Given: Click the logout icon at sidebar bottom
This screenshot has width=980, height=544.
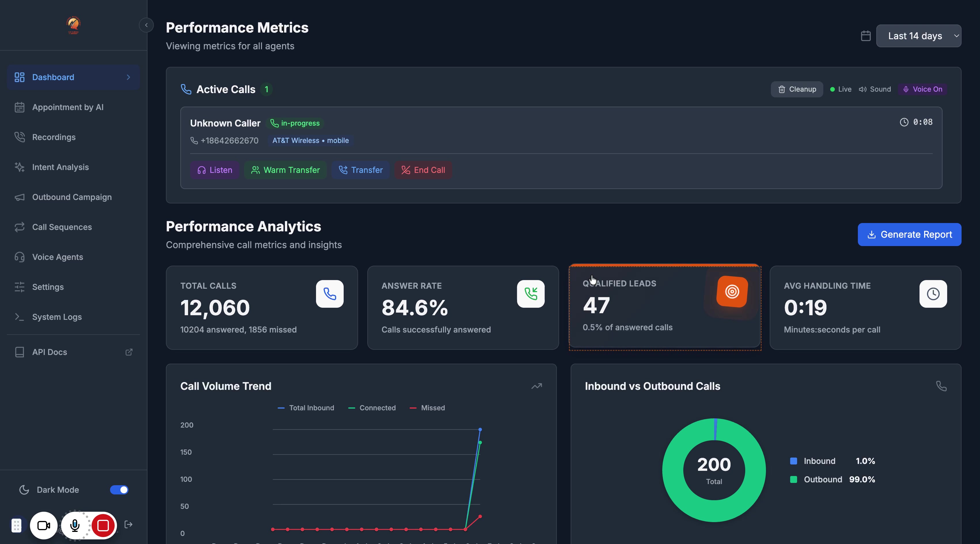Looking at the screenshot, I should tap(128, 525).
